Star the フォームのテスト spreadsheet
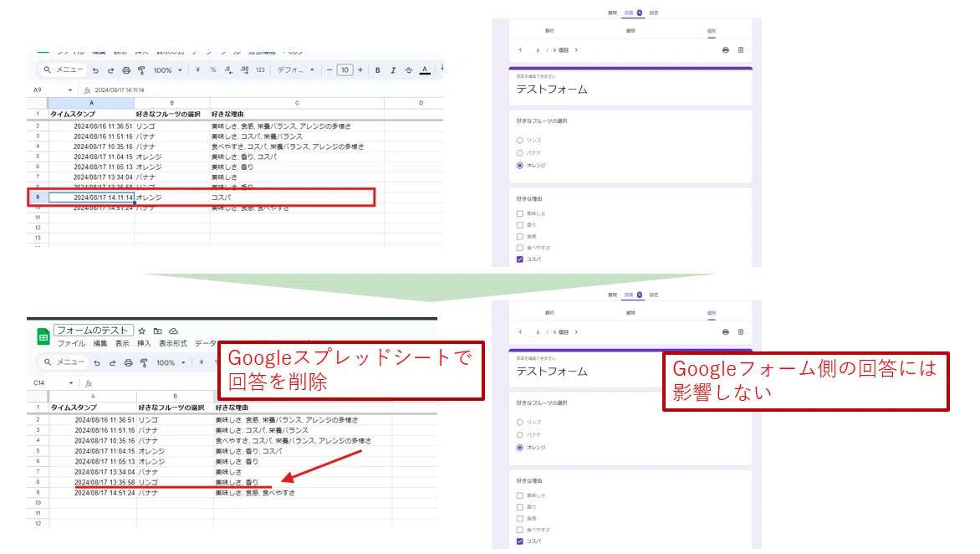 pyautogui.click(x=142, y=331)
